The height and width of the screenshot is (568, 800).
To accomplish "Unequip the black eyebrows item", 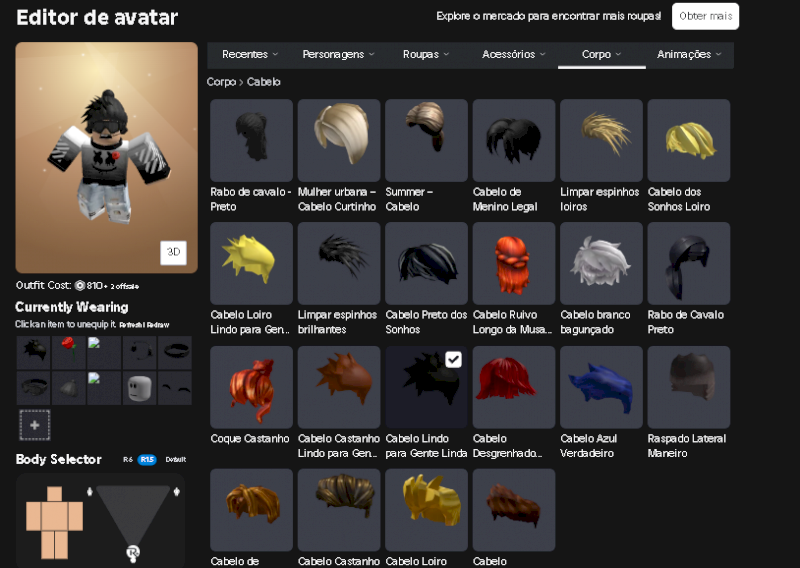I will (175, 388).
